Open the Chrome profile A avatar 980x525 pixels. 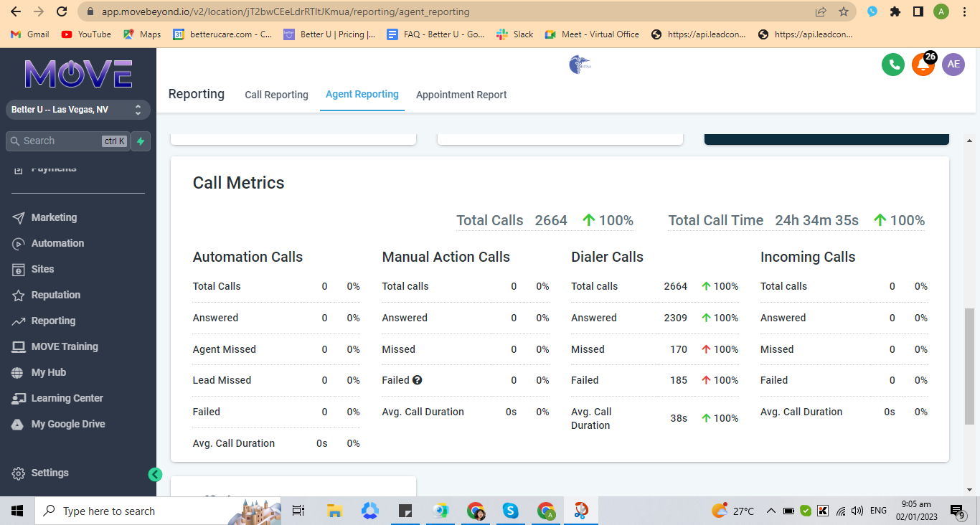click(941, 11)
